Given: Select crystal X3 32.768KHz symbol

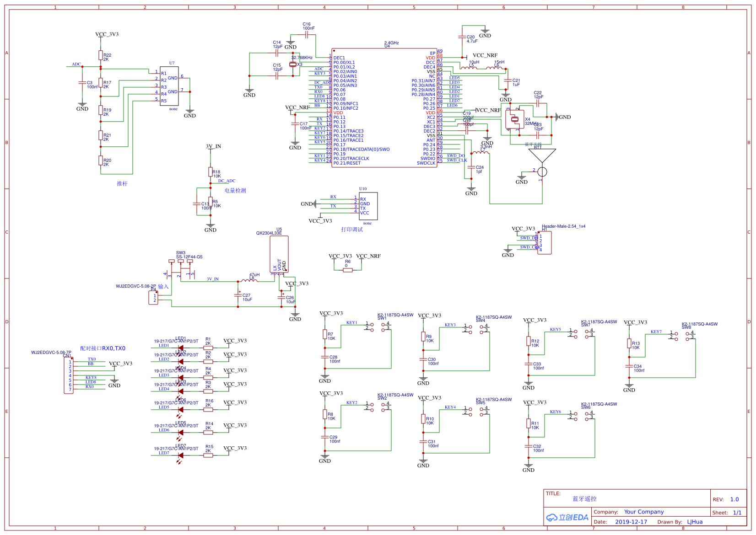Looking at the screenshot, I should click(x=293, y=64).
